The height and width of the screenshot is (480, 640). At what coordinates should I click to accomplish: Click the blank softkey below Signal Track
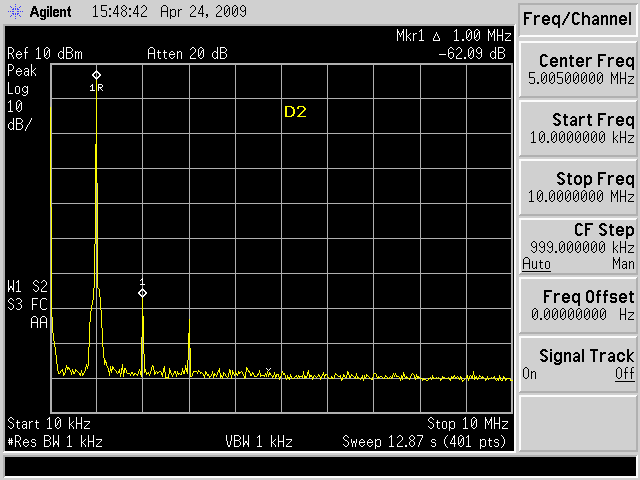point(578,423)
